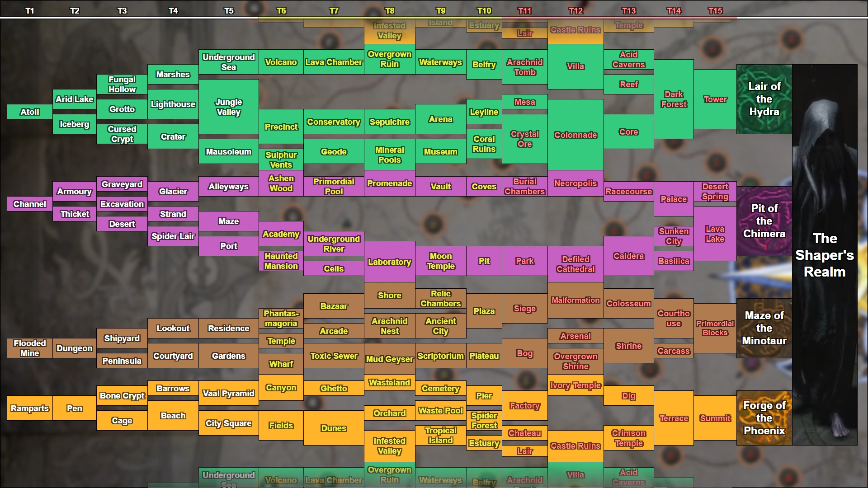Select the Jungle Valley map cell
The height and width of the screenshot is (488, 868).
(229, 107)
